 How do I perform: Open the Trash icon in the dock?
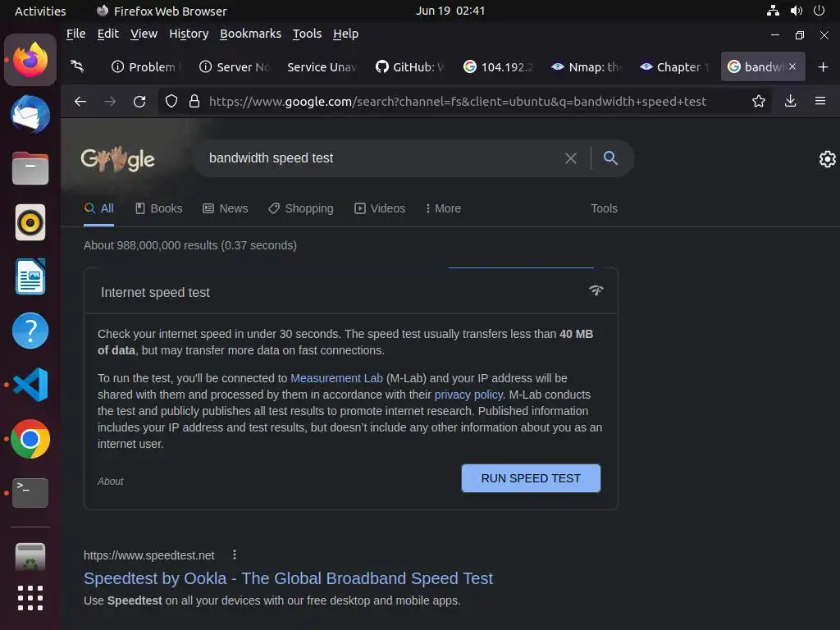point(30,557)
